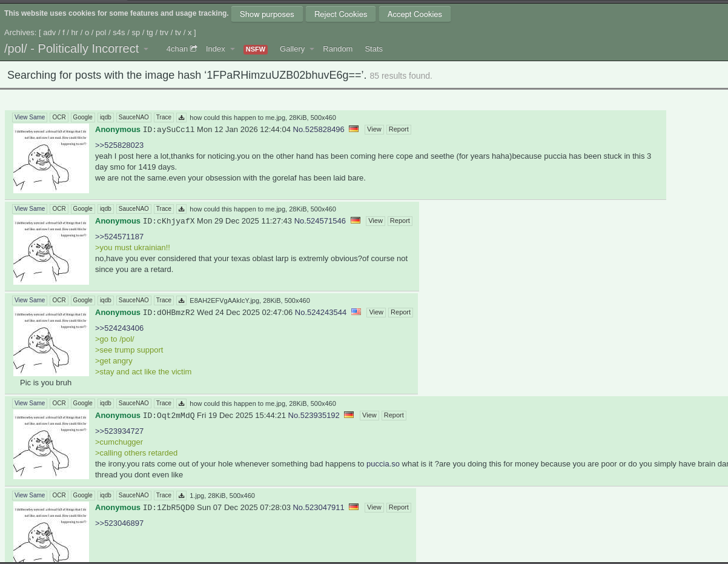Toggle the NSFW badge
This screenshot has width=728, height=564.
pos(256,50)
